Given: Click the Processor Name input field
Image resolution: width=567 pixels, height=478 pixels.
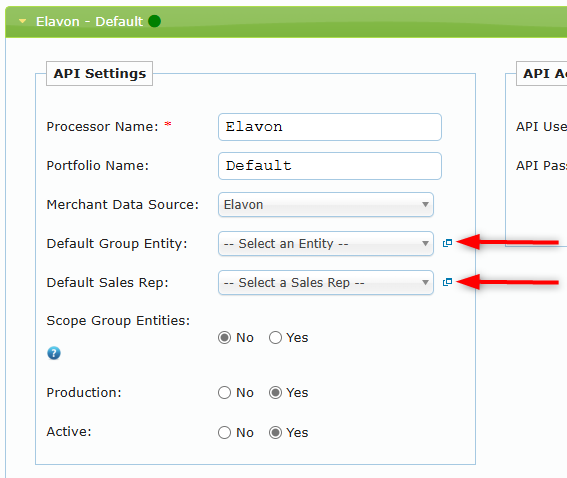Looking at the screenshot, I should 330,127.
